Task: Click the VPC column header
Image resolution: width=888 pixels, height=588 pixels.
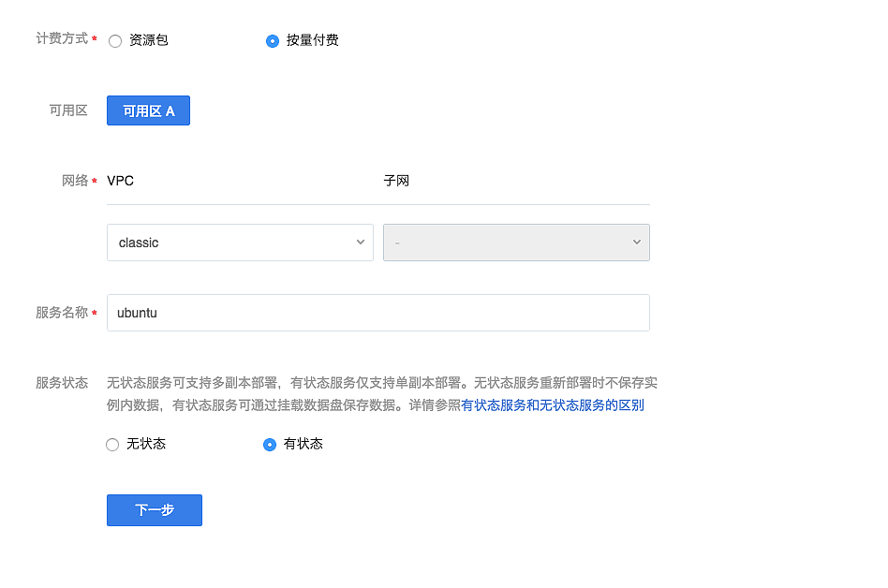Action: click(x=121, y=181)
